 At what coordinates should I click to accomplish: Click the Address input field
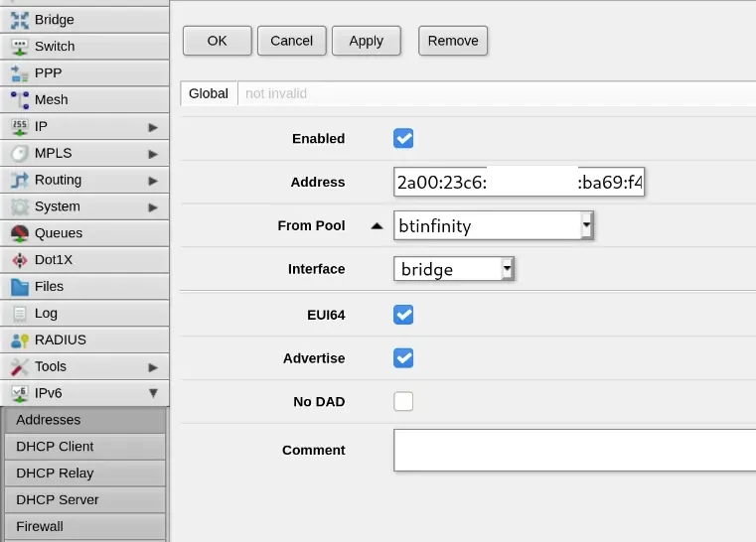click(519, 182)
